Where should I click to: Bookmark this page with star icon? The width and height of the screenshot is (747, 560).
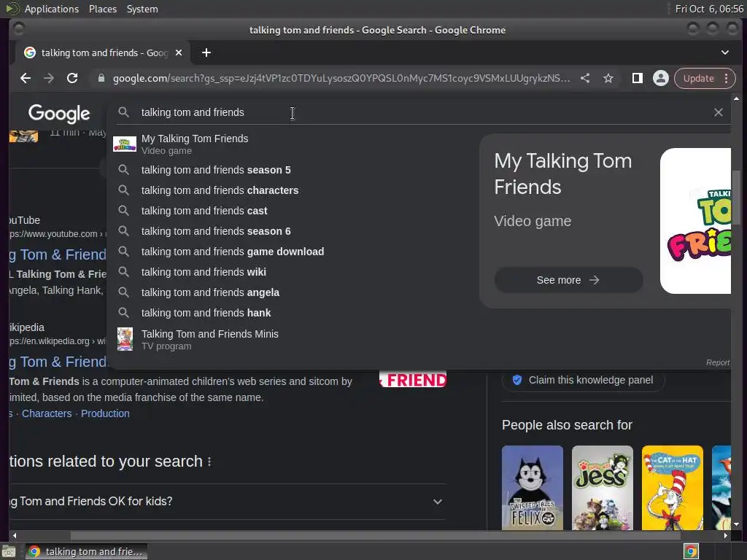point(608,79)
